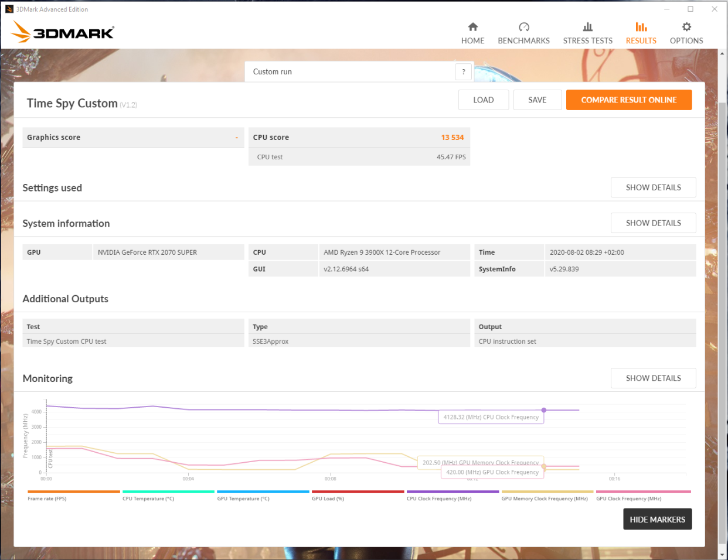The width and height of the screenshot is (728, 560).
Task: Click the Custom run name field
Action: [350, 71]
